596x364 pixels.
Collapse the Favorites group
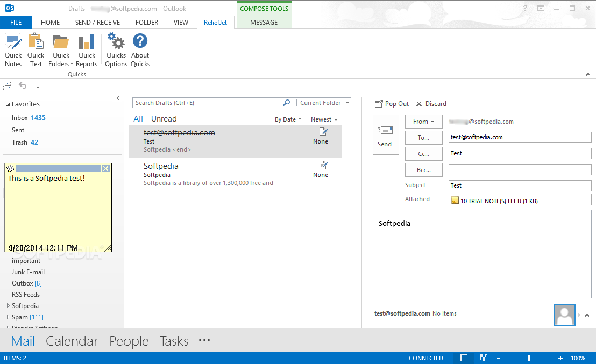point(8,104)
